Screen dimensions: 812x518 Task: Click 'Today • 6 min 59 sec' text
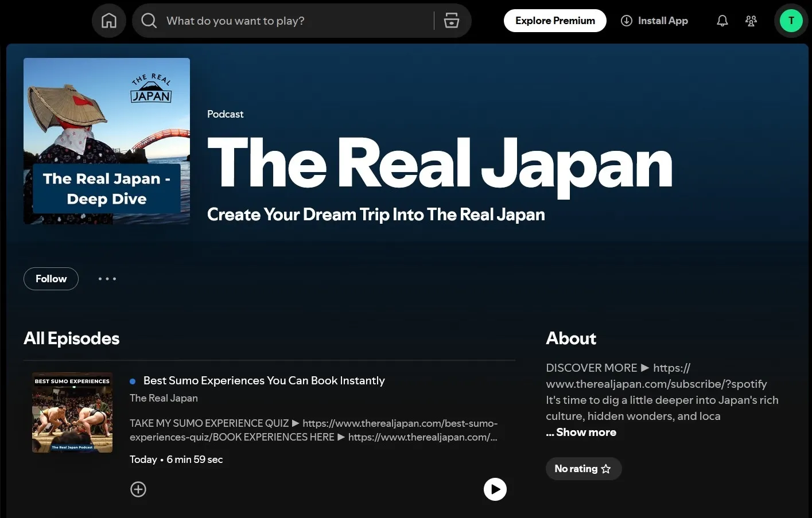(176, 459)
